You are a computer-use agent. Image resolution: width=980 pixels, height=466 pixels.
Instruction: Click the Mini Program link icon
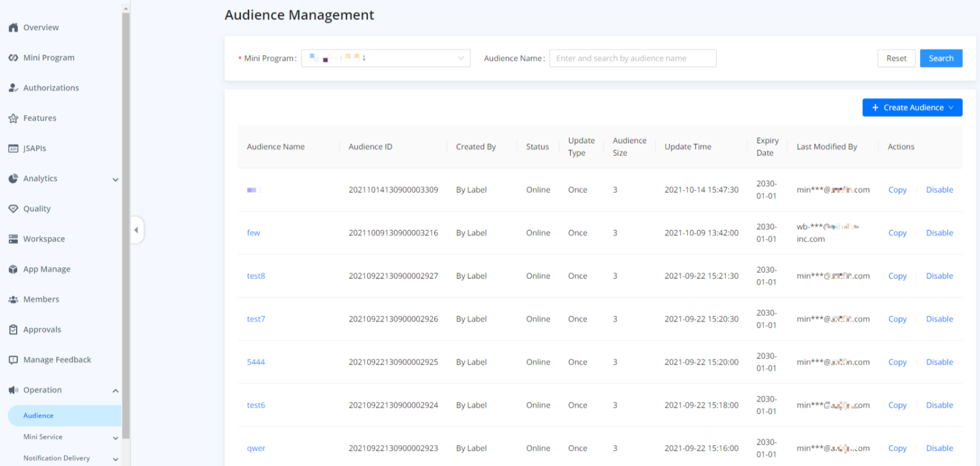tap(13, 58)
